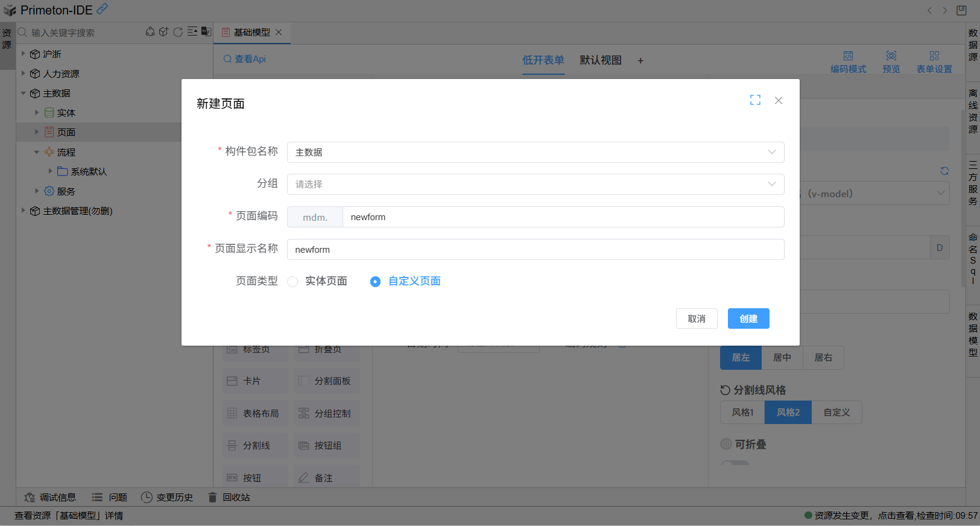Viewport: 980px width, 526px height.
Task: Click the refresh icon in the resource toolbar
Action: click(178, 32)
